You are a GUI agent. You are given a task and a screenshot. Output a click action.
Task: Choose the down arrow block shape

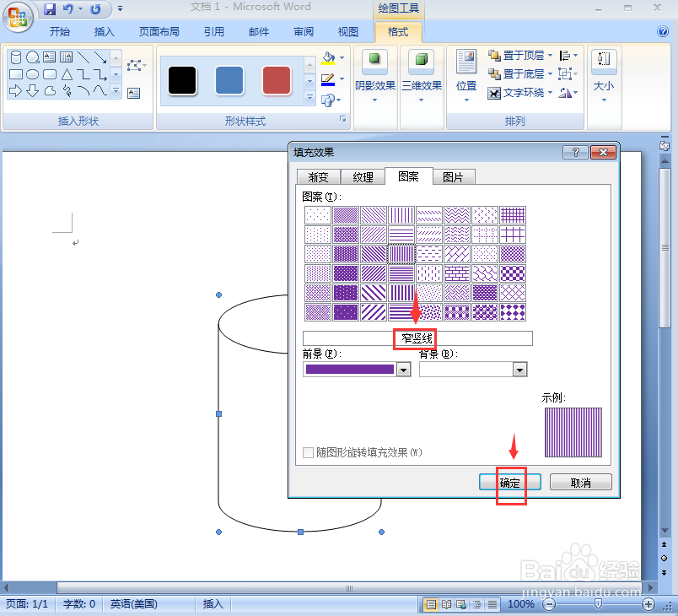coord(32,91)
